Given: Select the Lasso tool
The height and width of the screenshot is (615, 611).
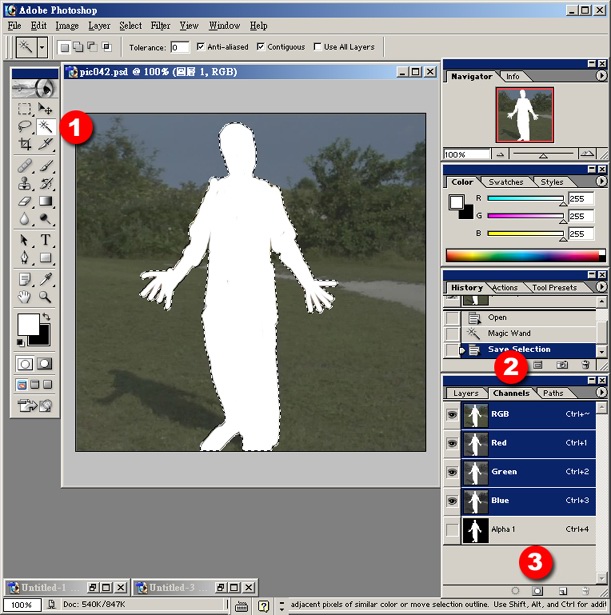Looking at the screenshot, I should (25, 127).
